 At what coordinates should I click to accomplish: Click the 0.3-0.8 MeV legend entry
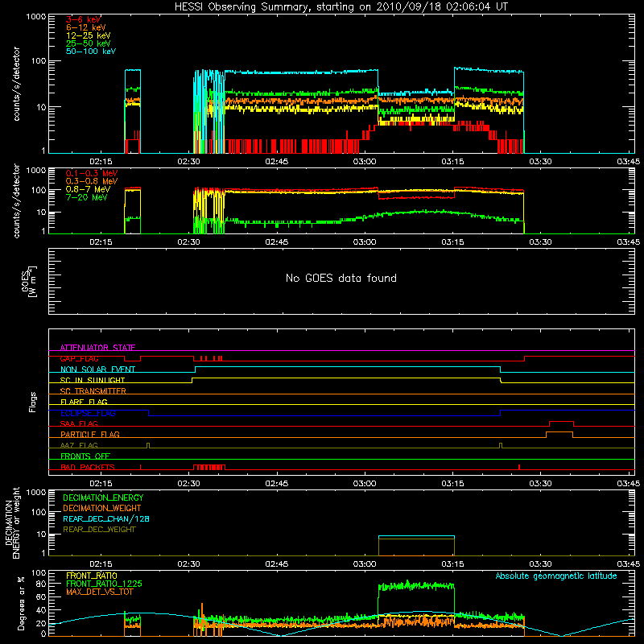pyautogui.click(x=92, y=181)
